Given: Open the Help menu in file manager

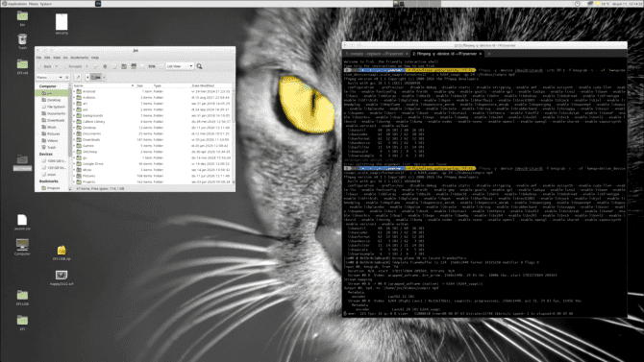Looking at the screenshot, I should click(95, 58).
